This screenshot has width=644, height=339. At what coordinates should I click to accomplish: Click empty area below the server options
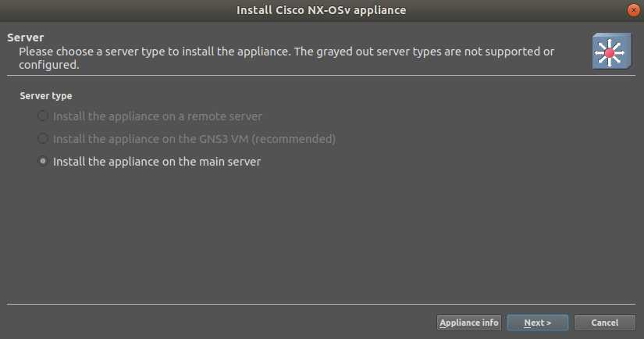[312, 234]
